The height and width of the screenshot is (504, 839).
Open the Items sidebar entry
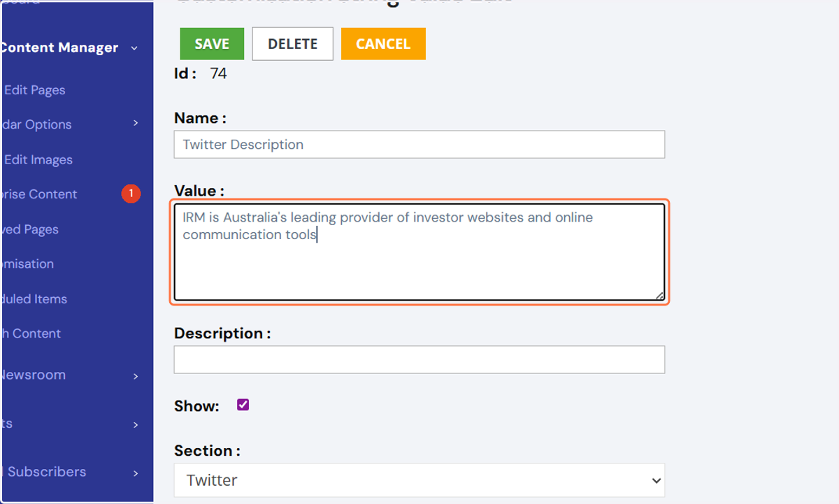click(x=34, y=299)
